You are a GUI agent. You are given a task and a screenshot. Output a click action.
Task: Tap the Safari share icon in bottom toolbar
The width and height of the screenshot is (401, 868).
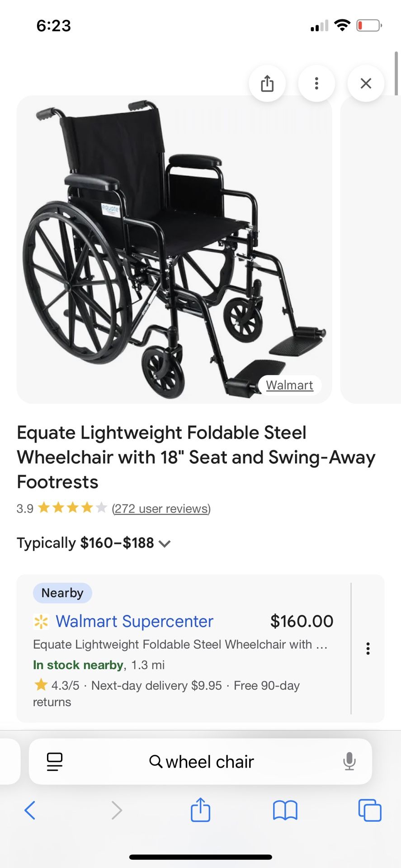point(200,811)
